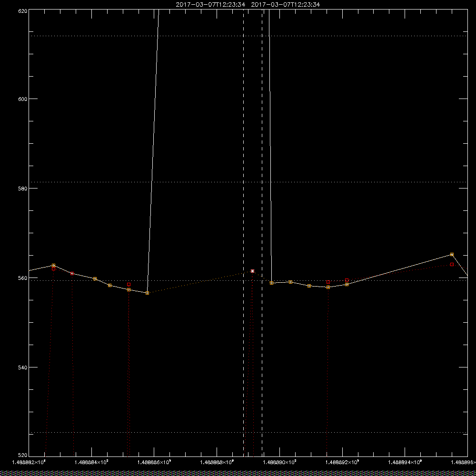Click the y-axis label 600
This screenshot has width=476, height=476.
[x=23, y=99]
